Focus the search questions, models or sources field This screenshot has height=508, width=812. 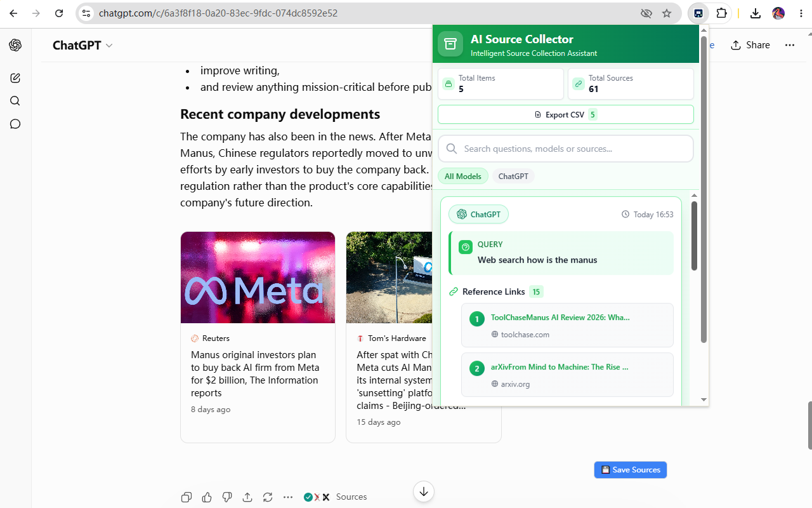coord(566,149)
